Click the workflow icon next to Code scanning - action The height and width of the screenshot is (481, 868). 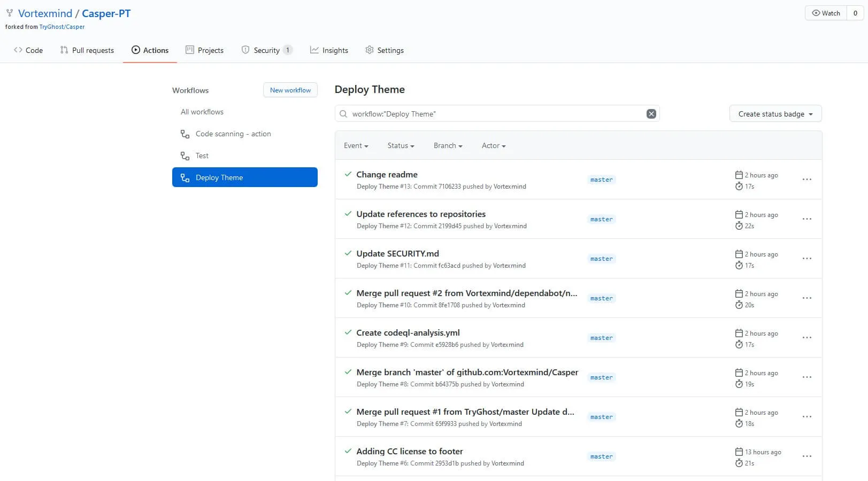[185, 134]
